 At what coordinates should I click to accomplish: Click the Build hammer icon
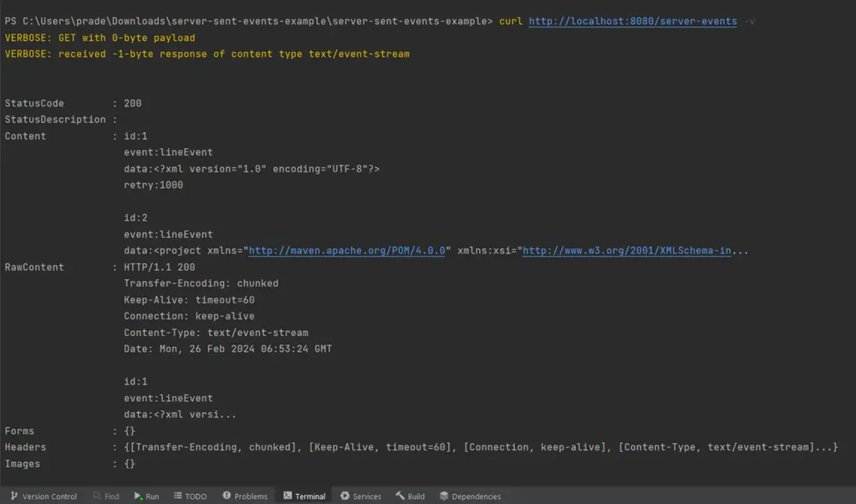click(400, 496)
